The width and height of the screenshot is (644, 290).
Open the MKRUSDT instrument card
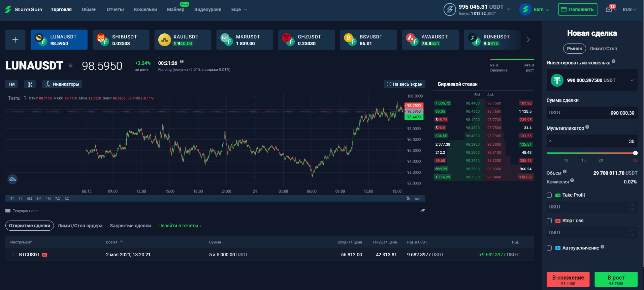tap(245, 40)
